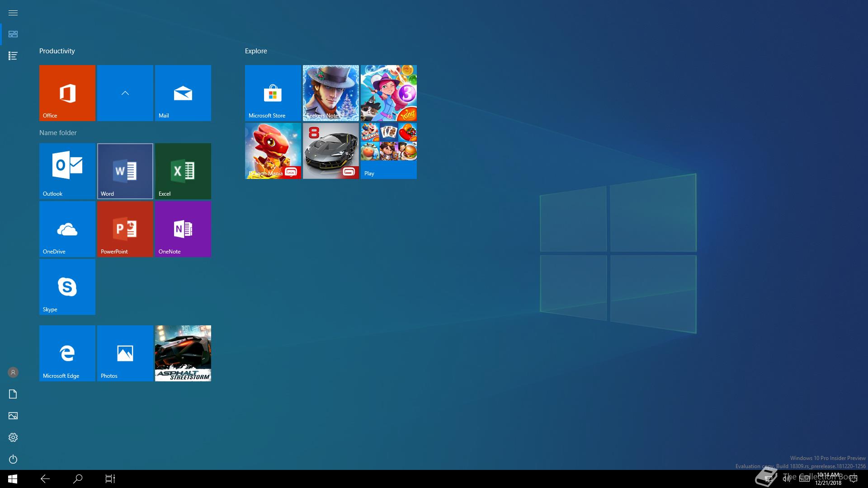Click the Name folder text field

pos(58,133)
